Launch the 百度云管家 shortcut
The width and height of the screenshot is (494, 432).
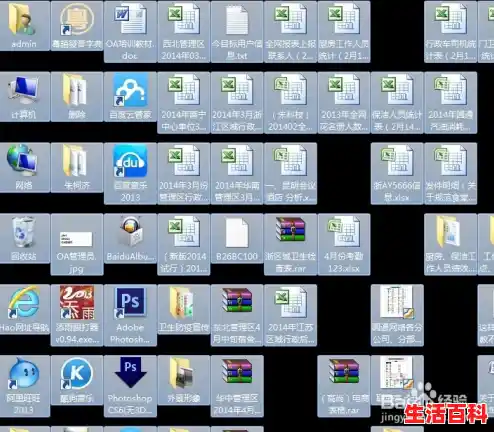click(130, 96)
